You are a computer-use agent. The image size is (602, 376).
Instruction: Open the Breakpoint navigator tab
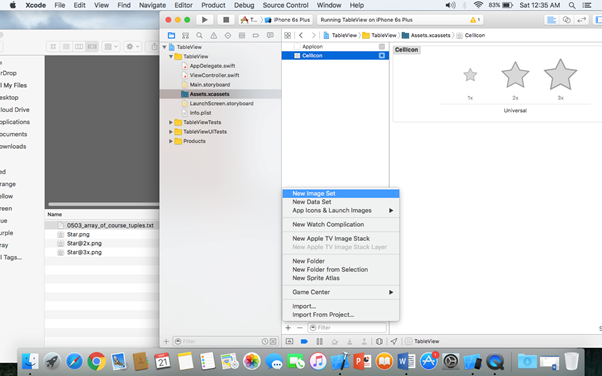pos(256,35)
